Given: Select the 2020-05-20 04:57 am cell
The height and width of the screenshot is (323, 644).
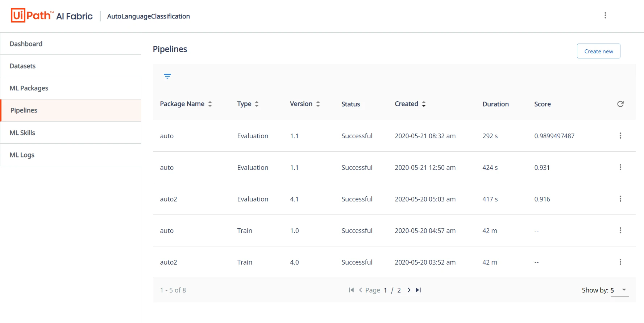Looking at the screenshot, I should pyautogui.click(x=425, y=231).
